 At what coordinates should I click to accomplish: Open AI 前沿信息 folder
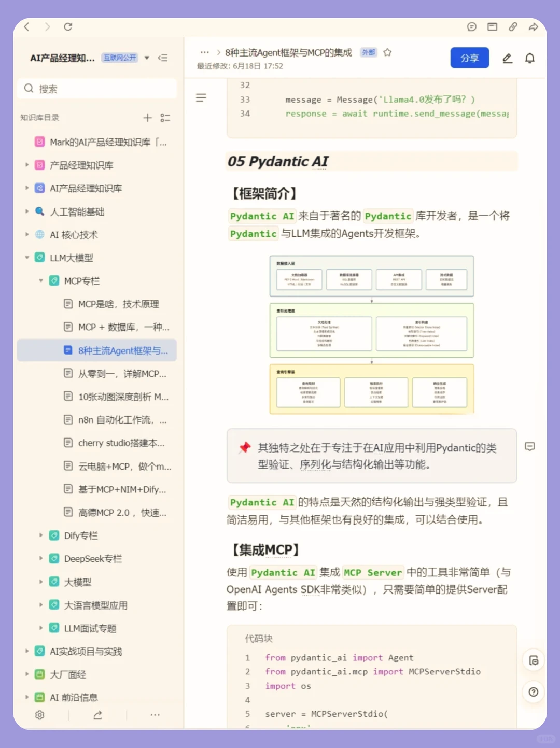click(x=97, y=697)
